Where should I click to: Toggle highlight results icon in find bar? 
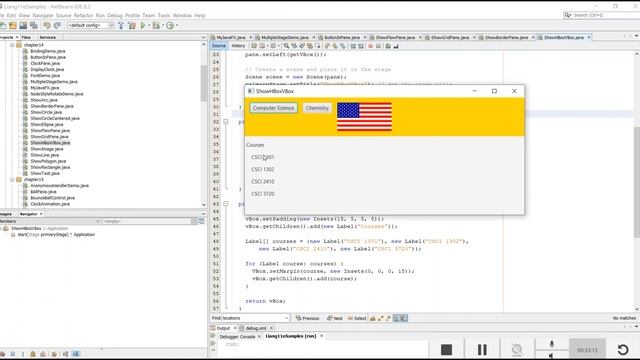[x=396, y=318]
